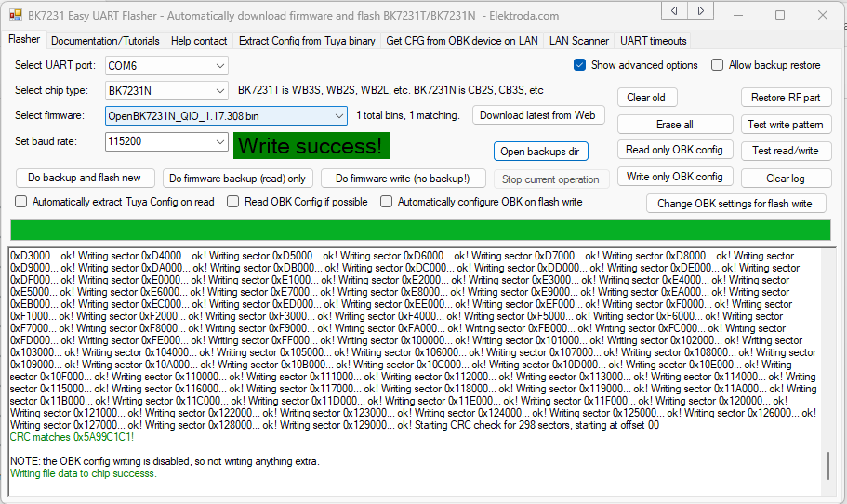This screenshot has height=504, width=847.
Task: Enable Automatically extract Tuya Config on read
Action: point(21,202)
